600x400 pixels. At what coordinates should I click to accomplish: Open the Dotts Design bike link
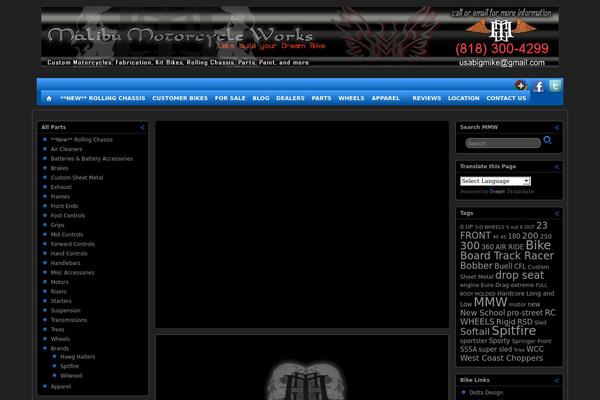click(486, 393)
